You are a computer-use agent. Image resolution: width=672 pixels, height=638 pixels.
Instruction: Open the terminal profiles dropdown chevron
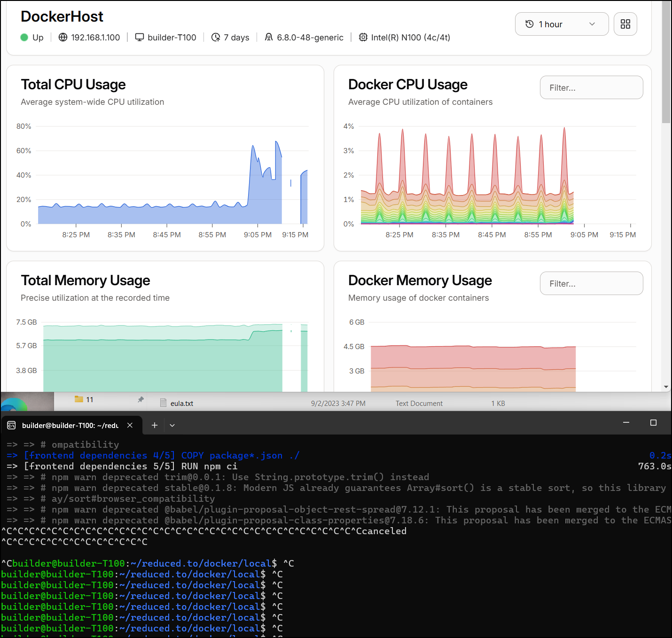click(172, 425)
